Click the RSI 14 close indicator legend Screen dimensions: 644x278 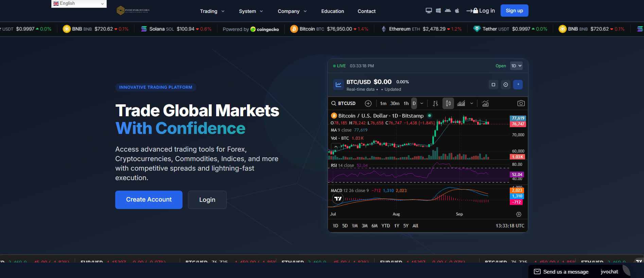pyautogui.click(x=349, y=166)
